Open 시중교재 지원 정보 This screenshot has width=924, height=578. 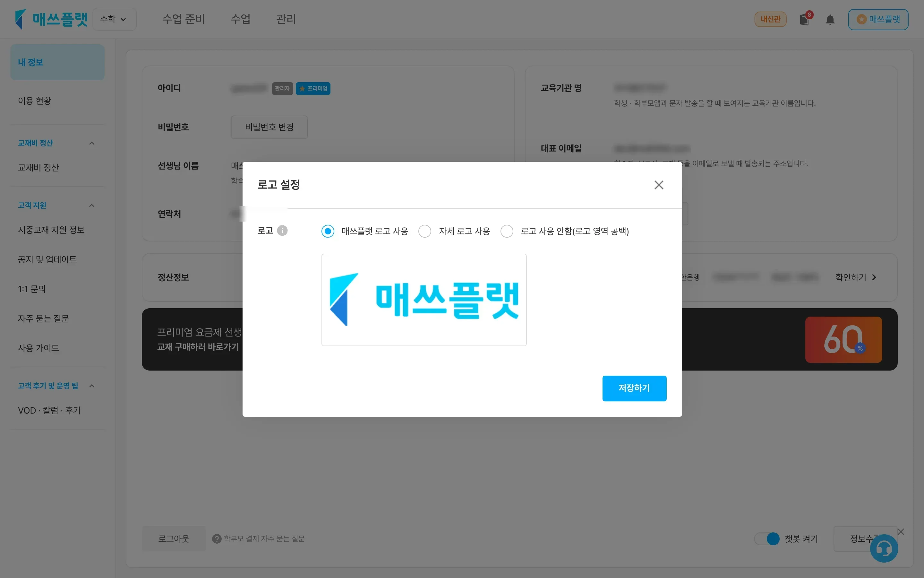pyautogui.click(x=51, y=230)
